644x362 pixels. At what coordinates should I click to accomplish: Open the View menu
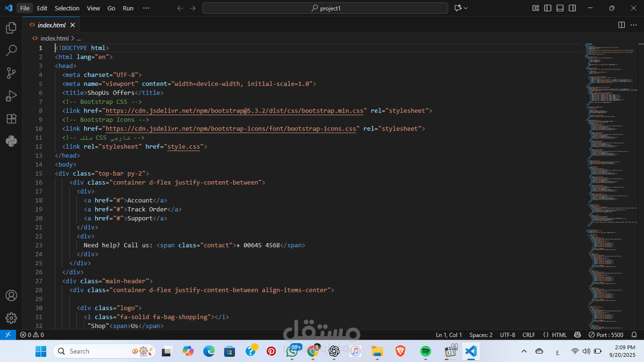[x=93, y=8]
